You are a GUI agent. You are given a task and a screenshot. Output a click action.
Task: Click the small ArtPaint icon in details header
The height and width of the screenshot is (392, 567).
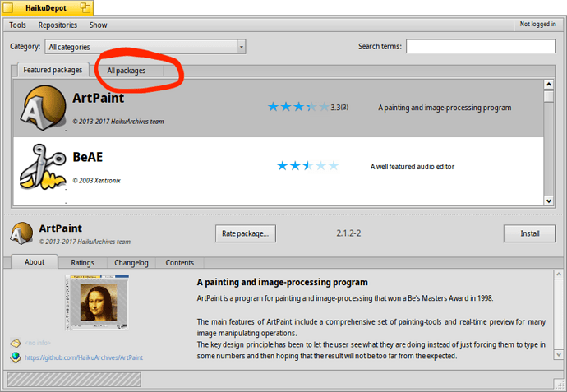pos(21,233)
